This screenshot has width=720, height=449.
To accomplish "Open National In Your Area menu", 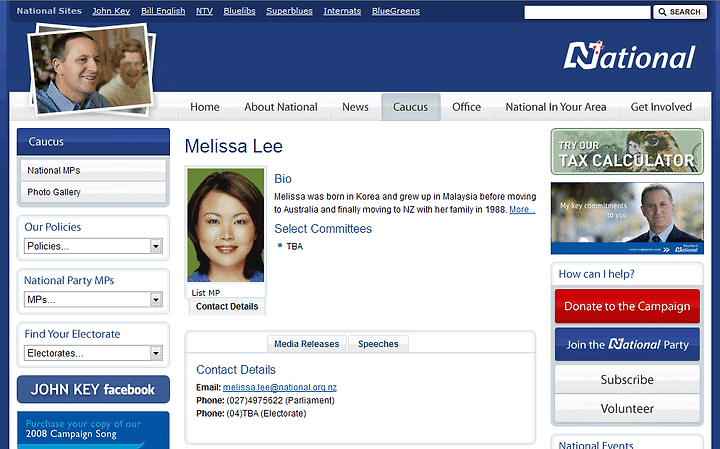I will 556,107.
